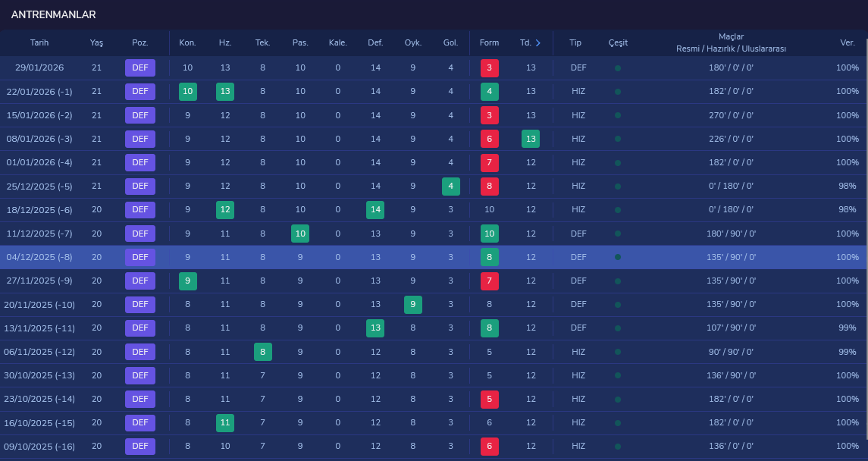Click the Çeşit dot in the 06/11/2025 (-12) row

[x=618, y=352]
